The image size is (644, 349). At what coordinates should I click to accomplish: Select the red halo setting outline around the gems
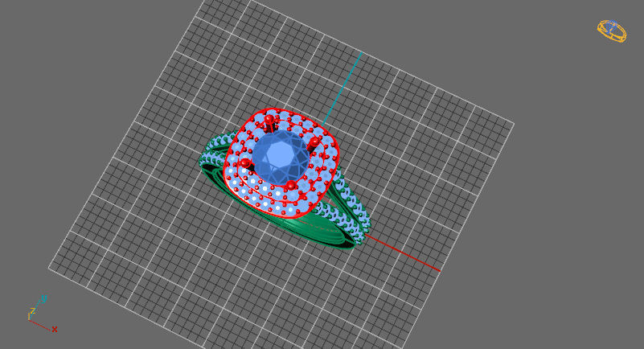[x=281, y=162]
